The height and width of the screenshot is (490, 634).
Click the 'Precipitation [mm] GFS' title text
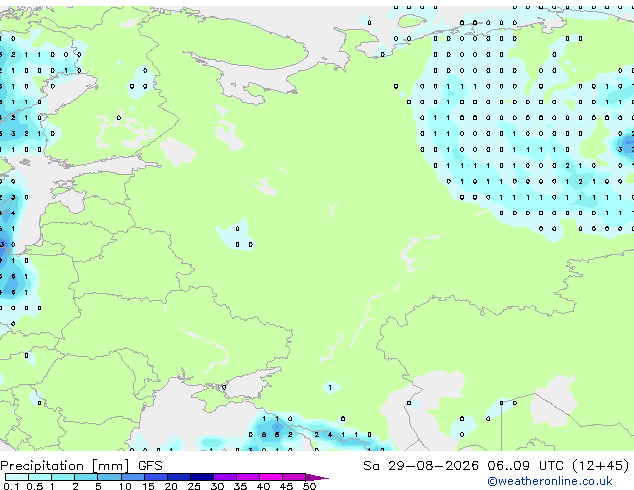(x=81, y=466)
